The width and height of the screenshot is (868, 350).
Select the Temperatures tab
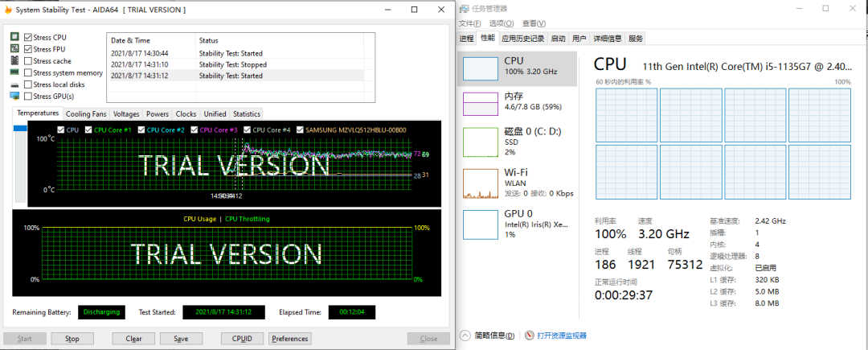(x=38, y=113)
